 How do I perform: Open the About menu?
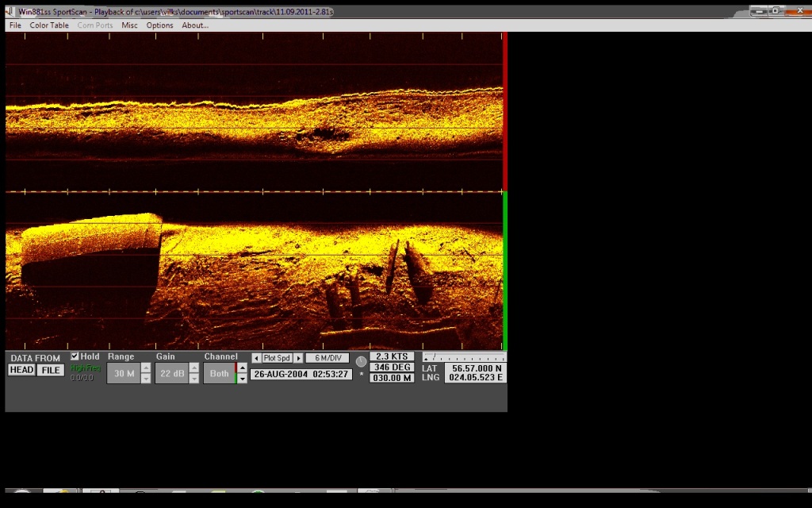(x=195, y=25)
